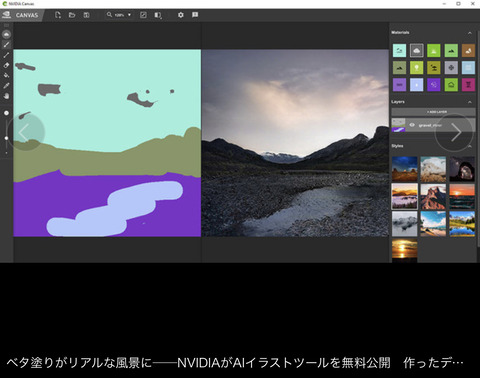Select the Paint Bucket fill tool
Viewport: 480px width, 378px height.
6,75
